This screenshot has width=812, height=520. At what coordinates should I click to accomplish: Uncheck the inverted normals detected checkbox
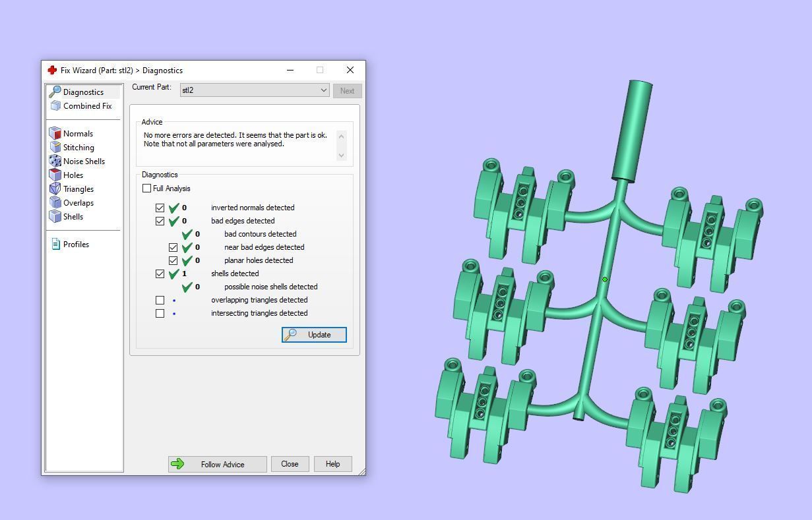pyautogui.click(x=160, y=208)
